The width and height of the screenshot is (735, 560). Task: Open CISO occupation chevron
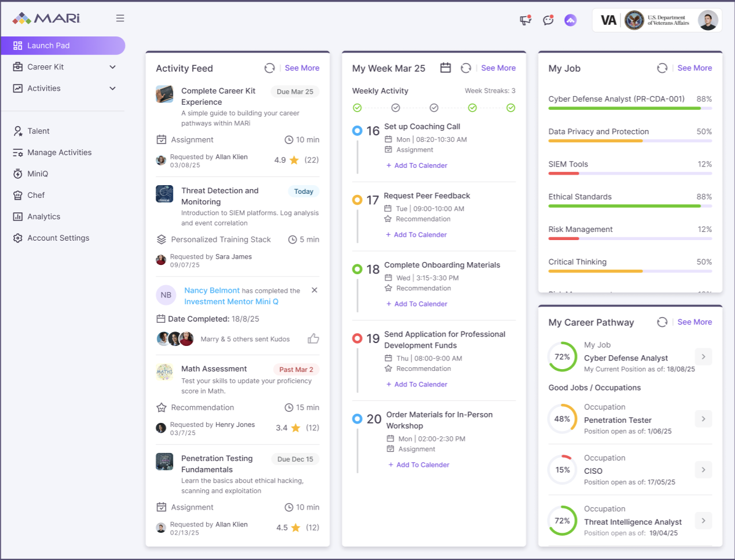pos(703,470)
